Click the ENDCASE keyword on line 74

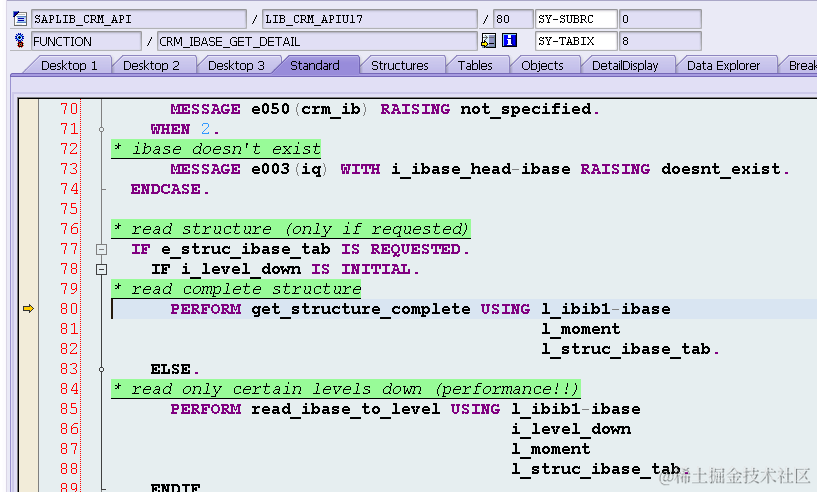(165, 189)
